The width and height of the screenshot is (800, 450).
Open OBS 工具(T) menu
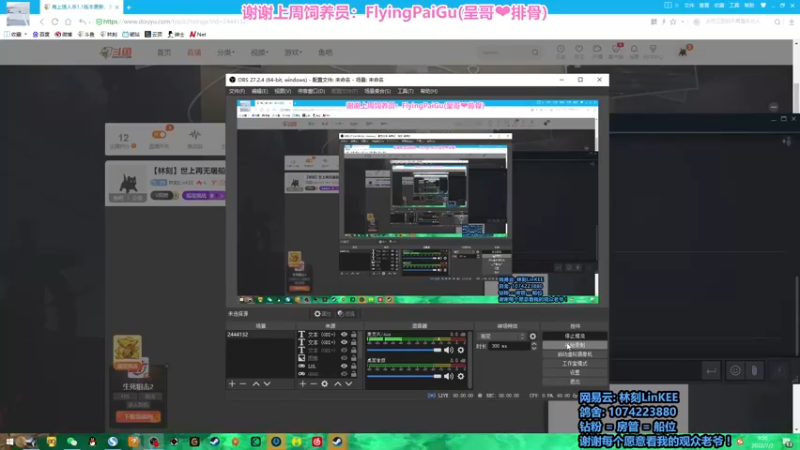point(405,91)
